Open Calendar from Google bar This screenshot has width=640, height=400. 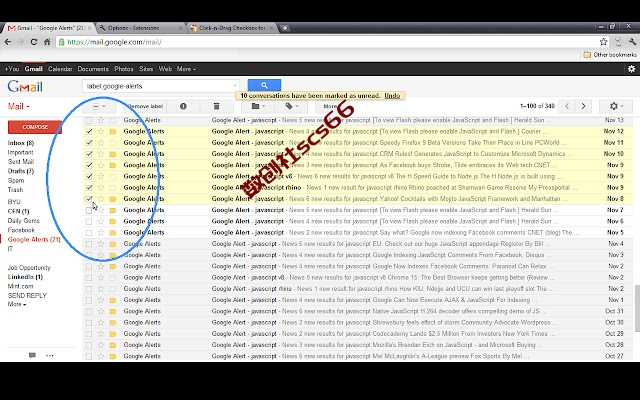60,69
